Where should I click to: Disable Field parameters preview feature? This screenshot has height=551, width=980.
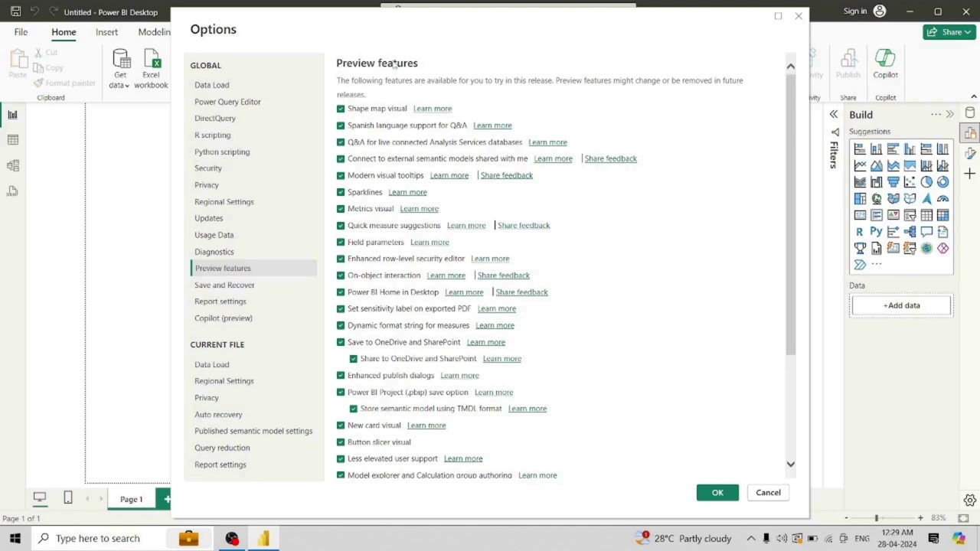pos(341,242)
